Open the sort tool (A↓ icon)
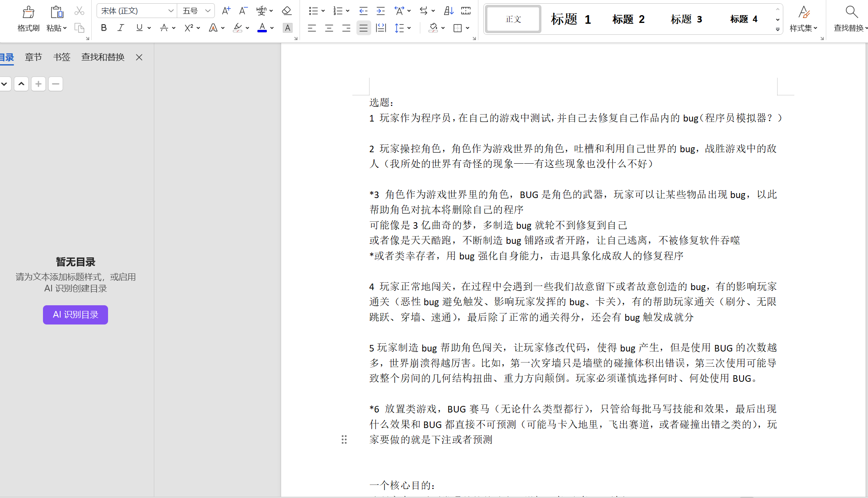868x498 pixels. 448,11
